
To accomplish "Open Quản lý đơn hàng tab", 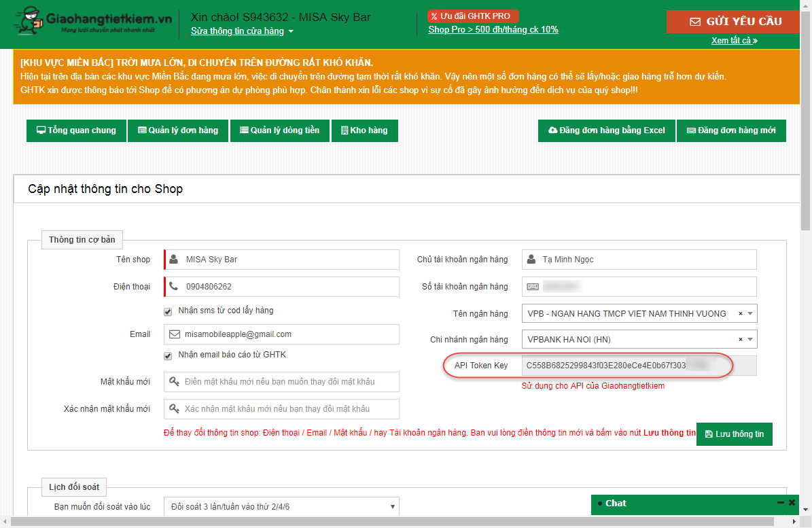I will pyautogui.click(x=177, y=130).
